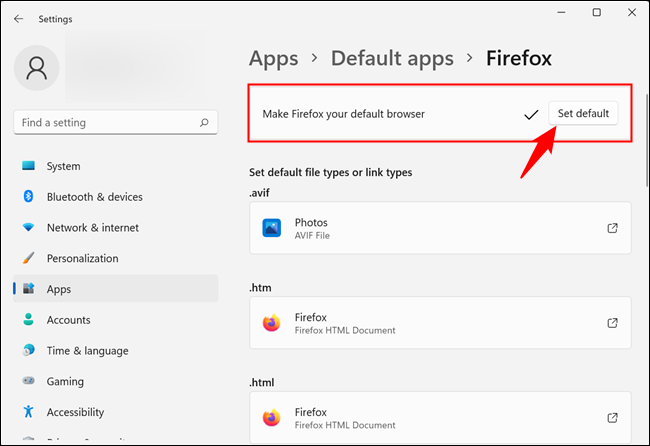Go to Apps breadcrumb link
Image resolution: width=650 pixels, height=446 pixels.
(273, 58)
